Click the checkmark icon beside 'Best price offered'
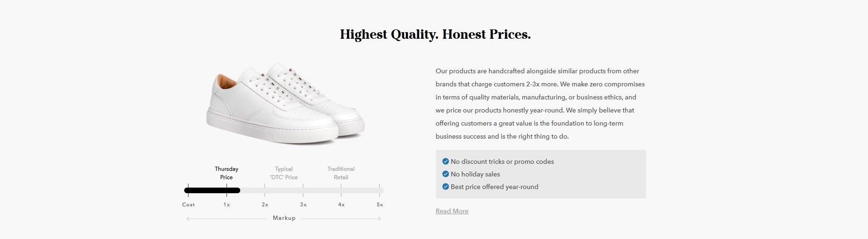Image resolution: width=868 pixels, height=239 pixels. pyautogui.click(x=445, y=187)
